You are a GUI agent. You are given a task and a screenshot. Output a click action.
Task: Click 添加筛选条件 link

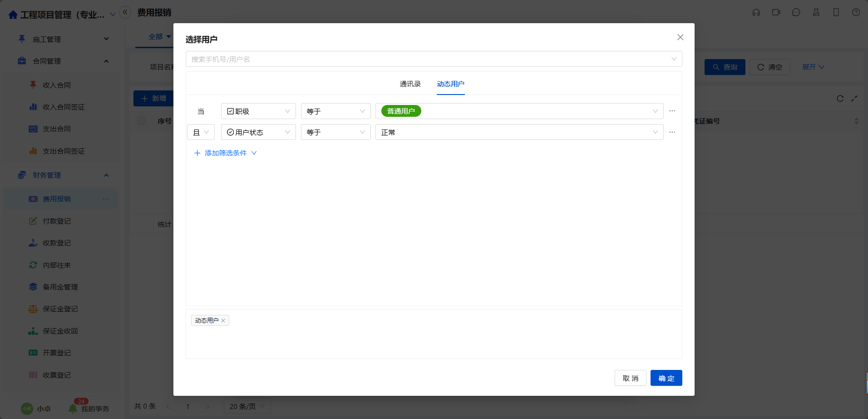pyautogui.click(x=225, y=153)
